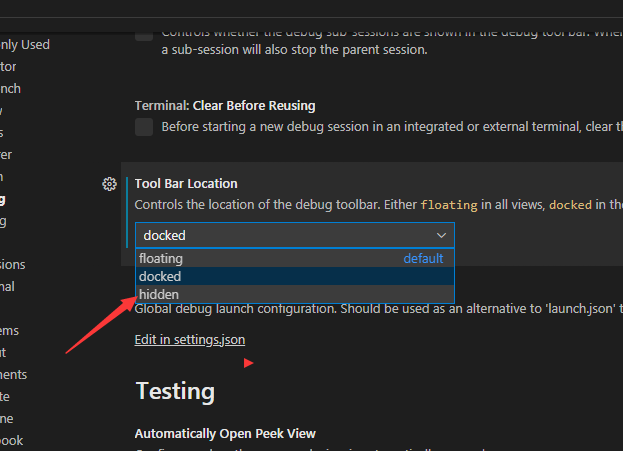Viewport: 623px width, 451px height.
Task: Open the Text Editor settings category
Action: [x=8, y=66]
